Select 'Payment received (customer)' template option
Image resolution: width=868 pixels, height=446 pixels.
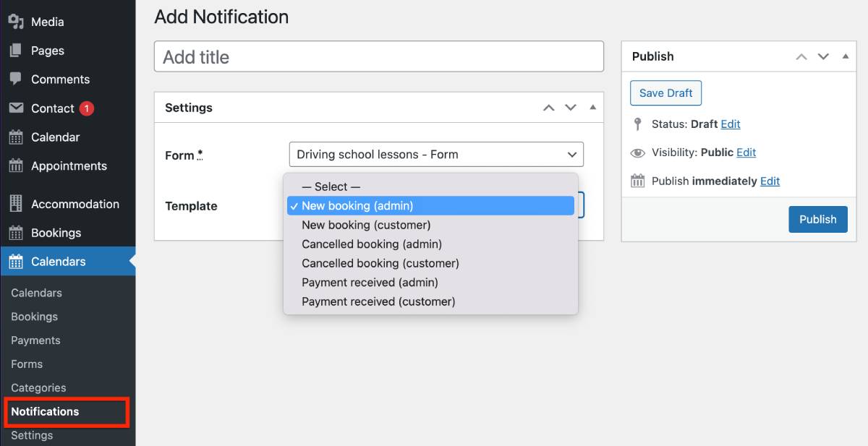[378, 301]
